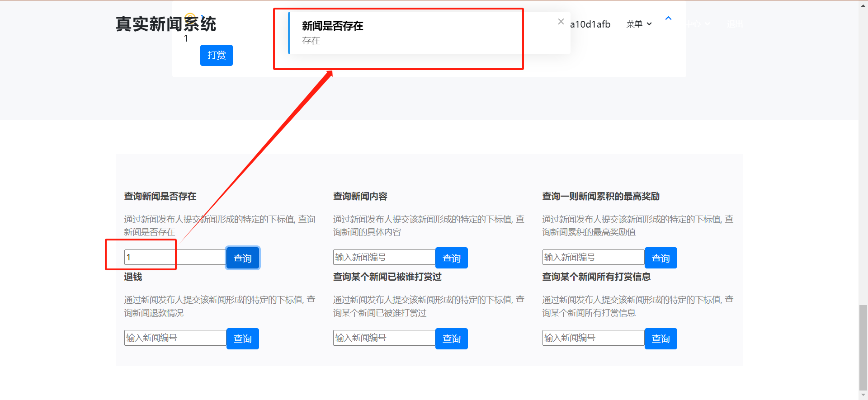Click the 新闻是否存在 notification title
The image size is (868, 400).
[333, 26]
